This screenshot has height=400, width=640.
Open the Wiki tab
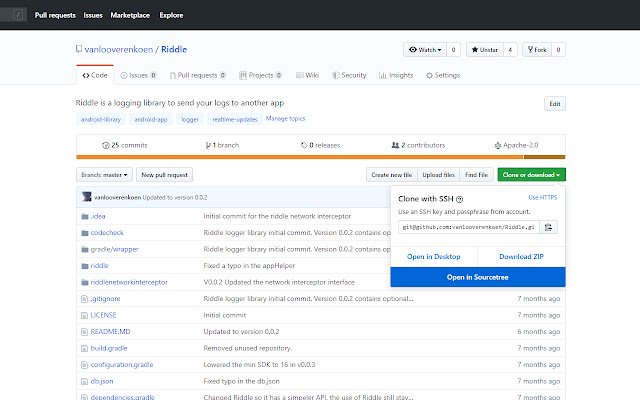coord(307,75)
